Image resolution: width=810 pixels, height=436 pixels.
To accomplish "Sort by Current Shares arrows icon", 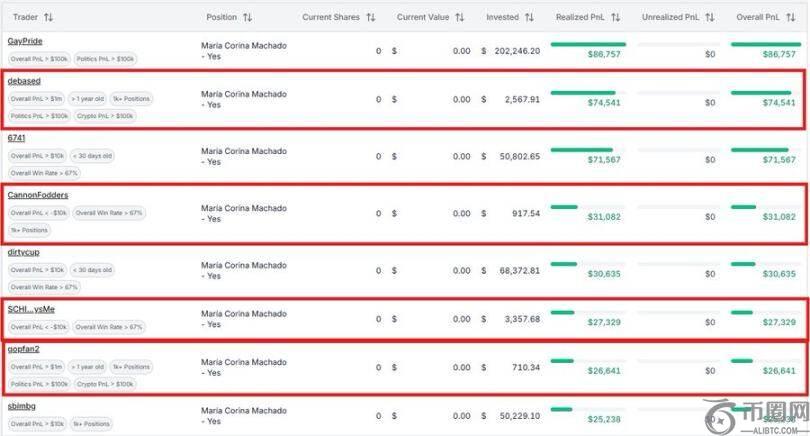I will [371, 17].
